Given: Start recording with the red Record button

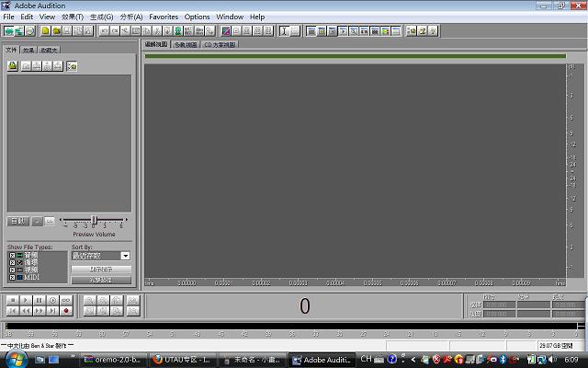Looking at the screenshot, I should coord(66,311).
